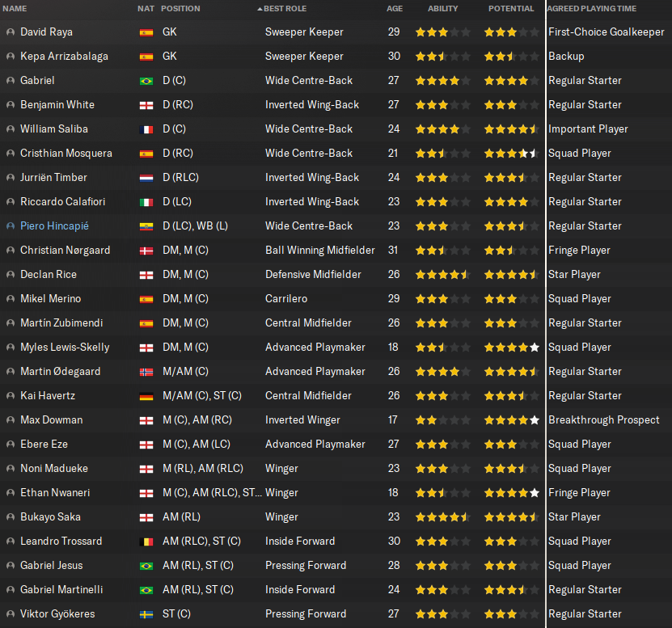Image resolution: width=672 pixels, height=628 pixels.
Task: Click the Italy flag for Riccardo Calafiori
Action: [x=146, y=202]
